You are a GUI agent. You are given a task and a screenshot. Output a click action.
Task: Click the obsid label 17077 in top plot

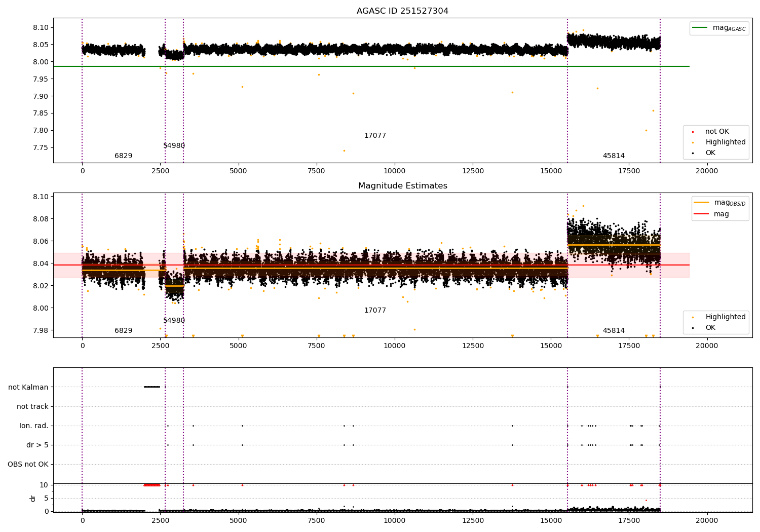tap(375, 136)
